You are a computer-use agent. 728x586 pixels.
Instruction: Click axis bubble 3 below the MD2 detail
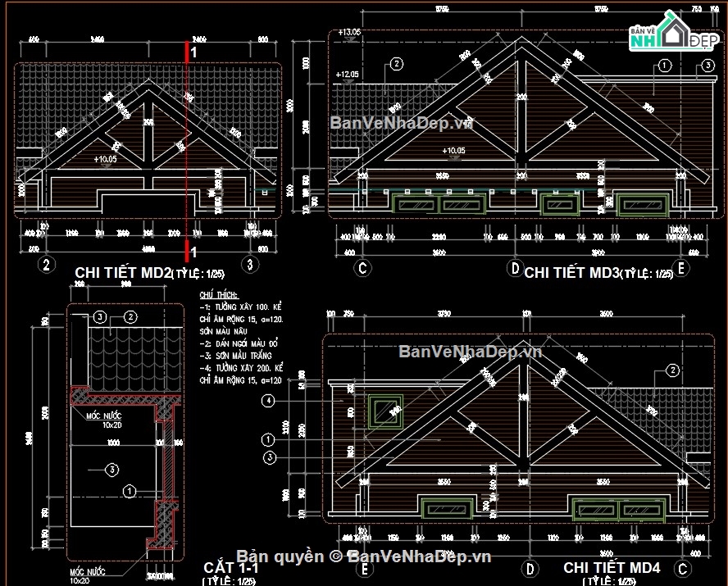click(x=250, y=264)
